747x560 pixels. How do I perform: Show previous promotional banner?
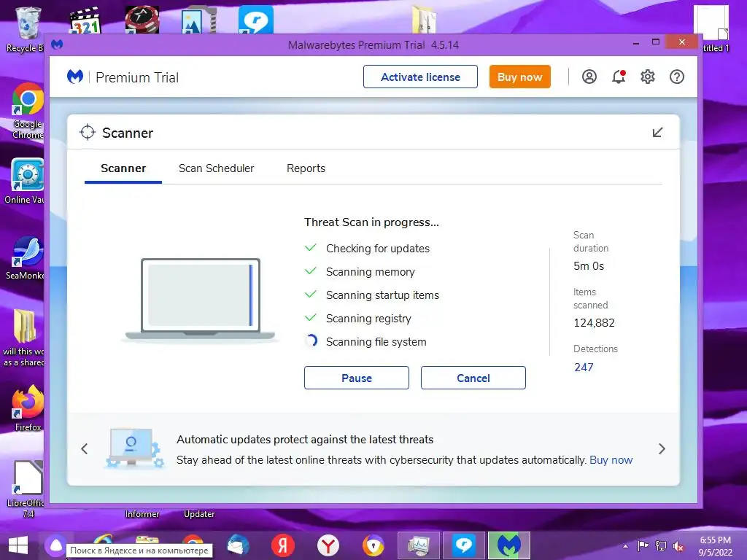[85, 448]
